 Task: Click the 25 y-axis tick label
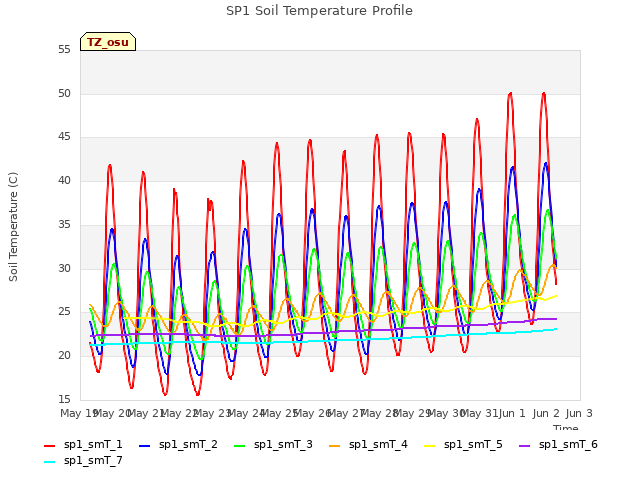[x=64, y=312]
